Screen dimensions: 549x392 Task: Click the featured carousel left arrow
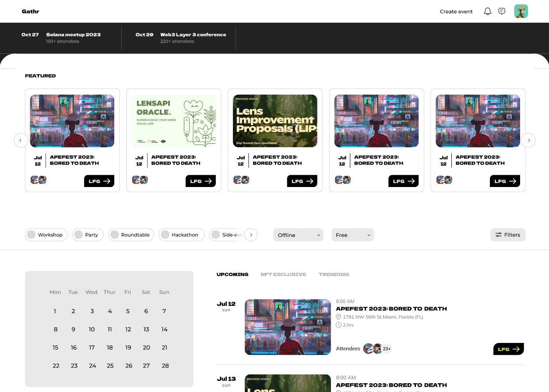(x=21, y=140)
